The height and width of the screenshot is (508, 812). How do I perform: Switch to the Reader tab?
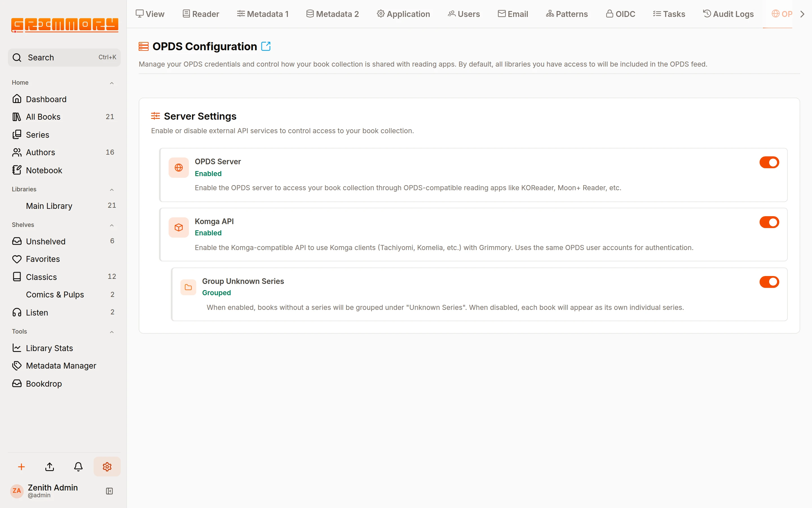(201, 14)
